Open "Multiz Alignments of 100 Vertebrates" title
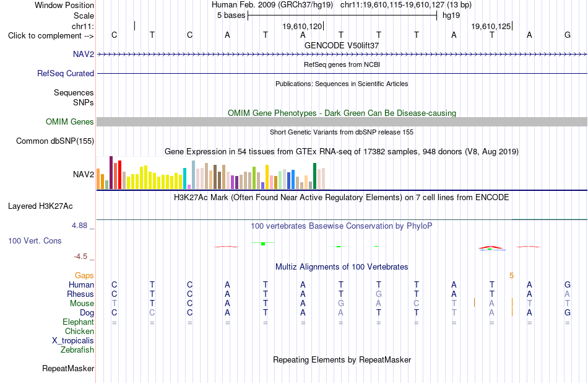588x383 pixels. coord(342,267)
